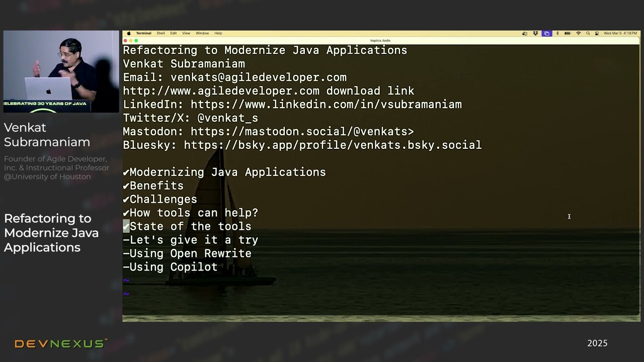
Task: Click the 'Challenges' todo line
Action: (160, 200)
